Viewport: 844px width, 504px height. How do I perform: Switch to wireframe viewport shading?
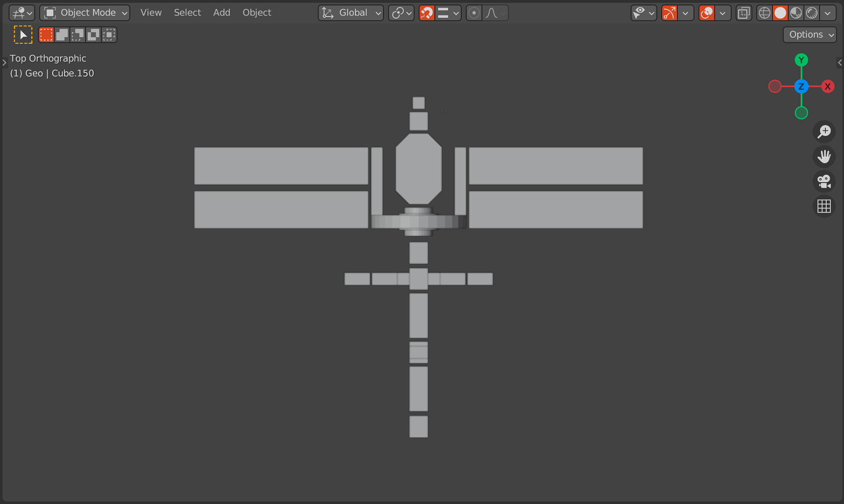pyautogui.click(x=764, y=13)
